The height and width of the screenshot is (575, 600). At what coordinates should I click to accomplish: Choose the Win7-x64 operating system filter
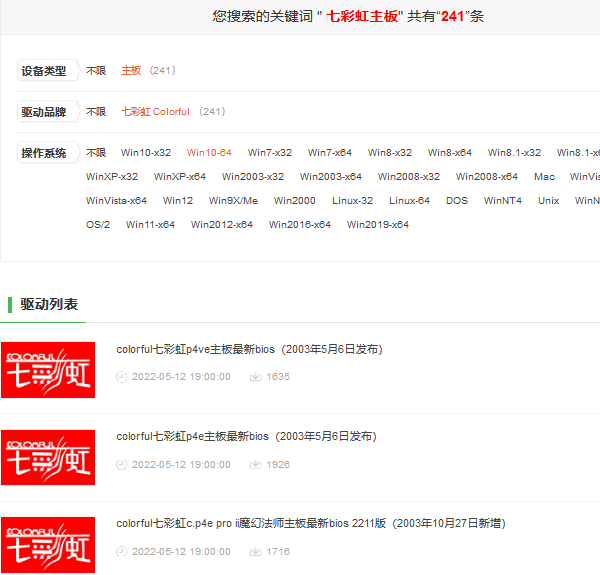(330, 153)
